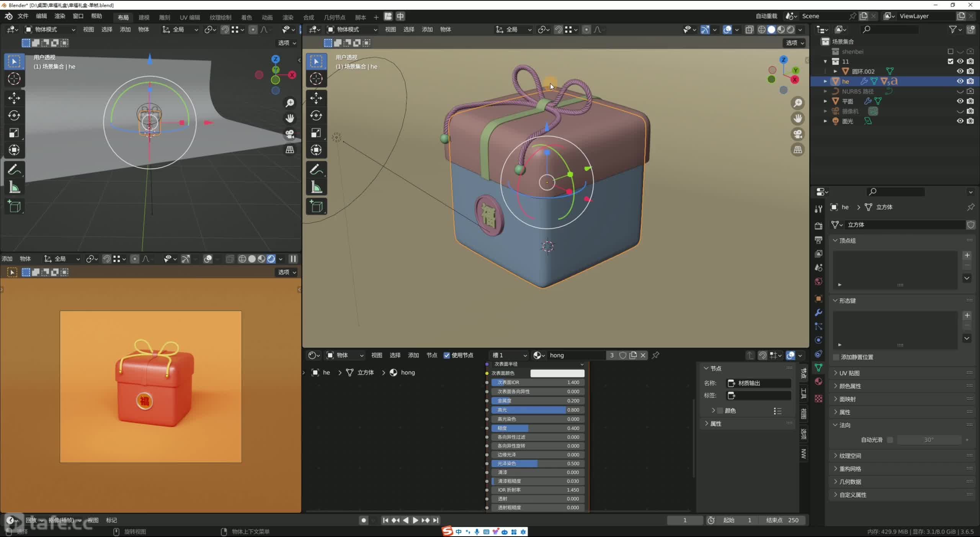Expand the he object in outliner
This screenshot has height=537, width=980.
(825, 81)
